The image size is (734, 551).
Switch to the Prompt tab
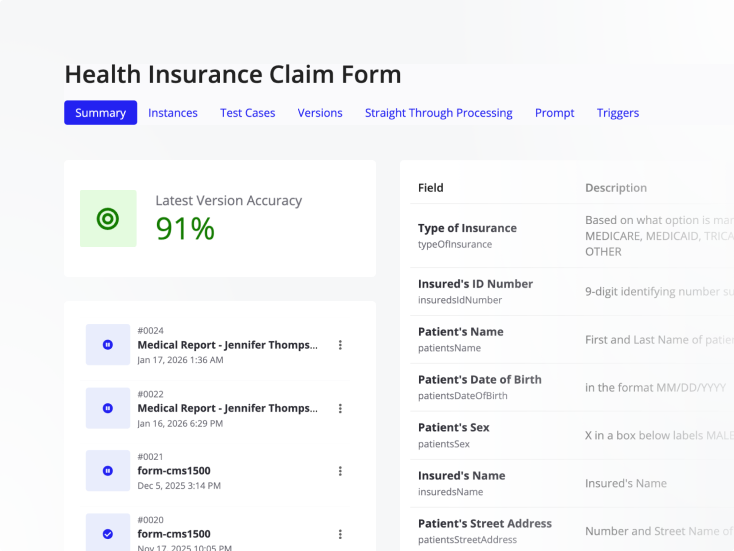tap(554, 113)
